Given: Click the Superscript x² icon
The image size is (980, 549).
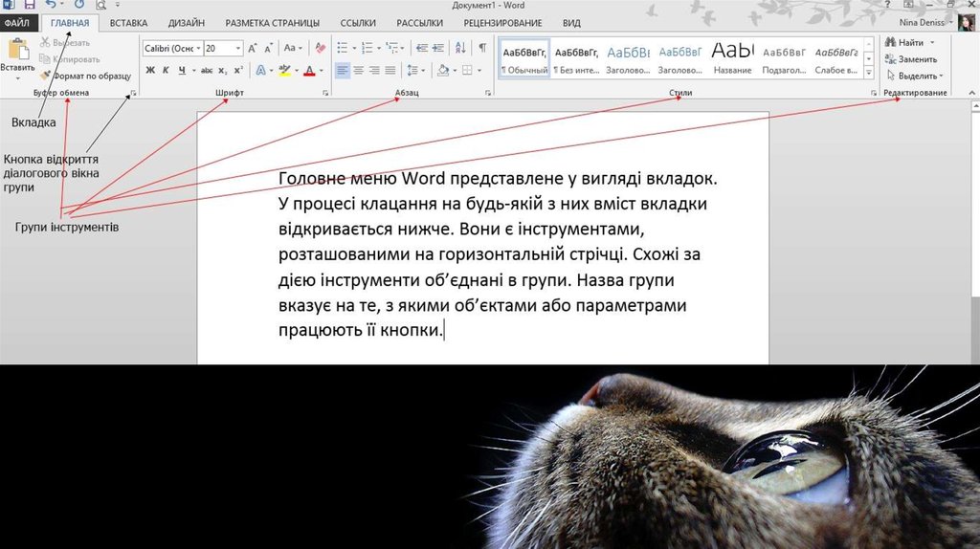Looking at the screenshot, I should (237, 71).
